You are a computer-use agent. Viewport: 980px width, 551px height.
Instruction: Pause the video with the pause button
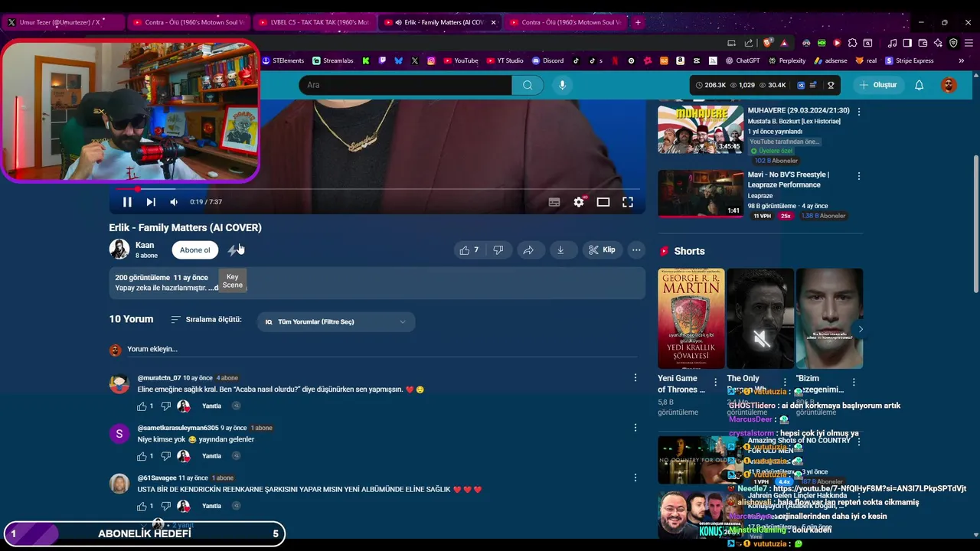(127, 202)
